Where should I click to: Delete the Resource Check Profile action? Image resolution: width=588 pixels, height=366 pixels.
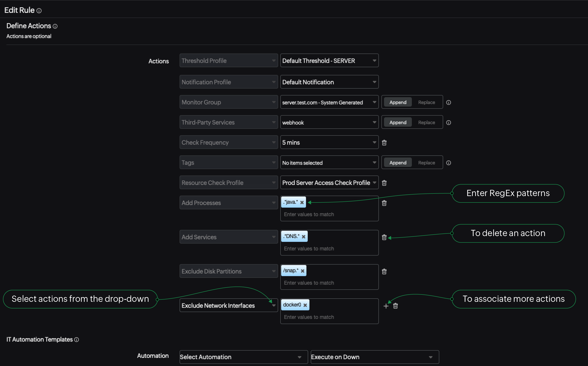click(384, 183)
